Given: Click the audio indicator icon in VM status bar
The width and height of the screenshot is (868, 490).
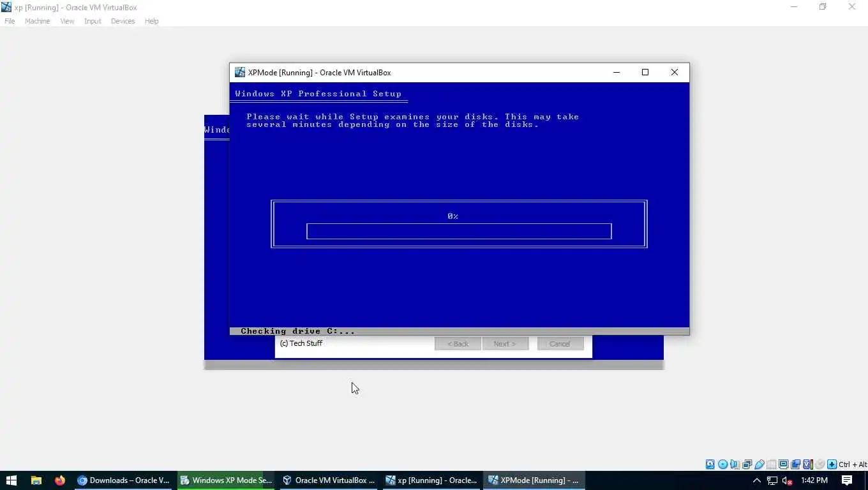Looking at the screenshot, I should coord(735,464).
